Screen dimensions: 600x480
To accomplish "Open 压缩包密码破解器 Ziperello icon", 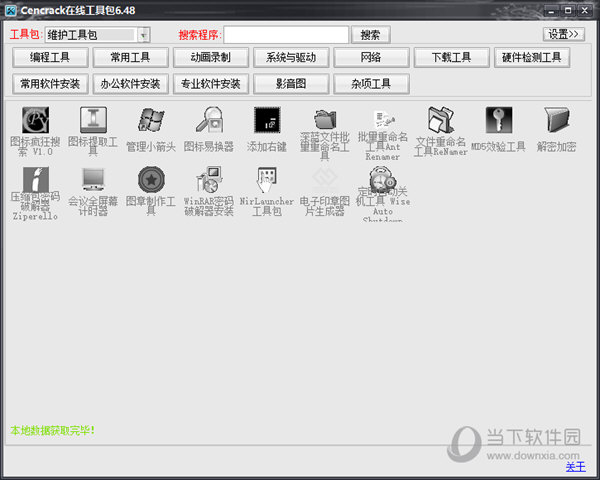I will coord(35,179).
